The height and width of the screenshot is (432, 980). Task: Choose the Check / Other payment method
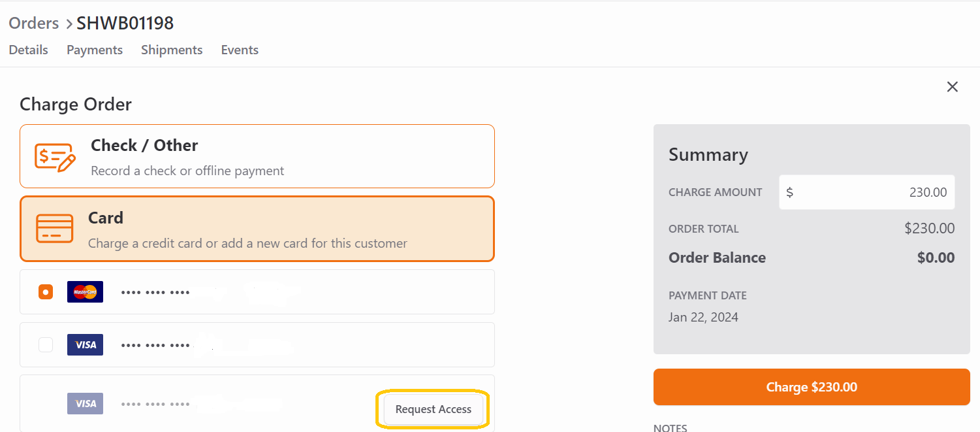[257, 156]
